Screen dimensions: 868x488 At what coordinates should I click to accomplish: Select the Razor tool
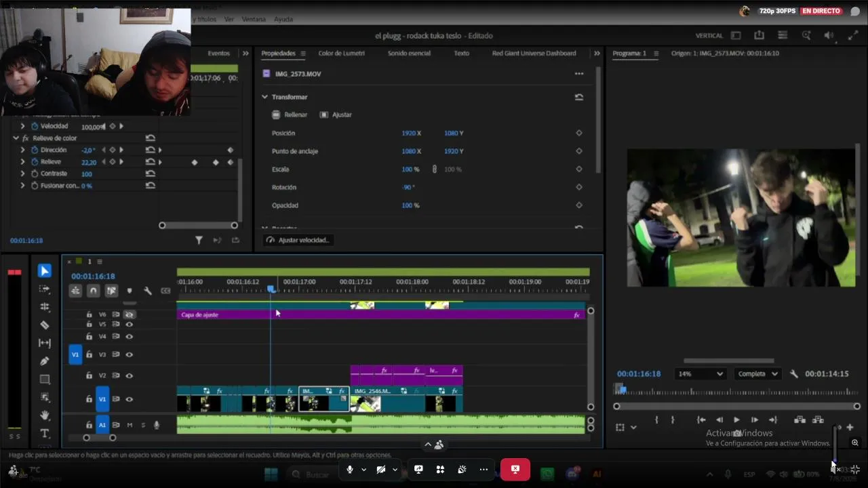pos(45,325)
